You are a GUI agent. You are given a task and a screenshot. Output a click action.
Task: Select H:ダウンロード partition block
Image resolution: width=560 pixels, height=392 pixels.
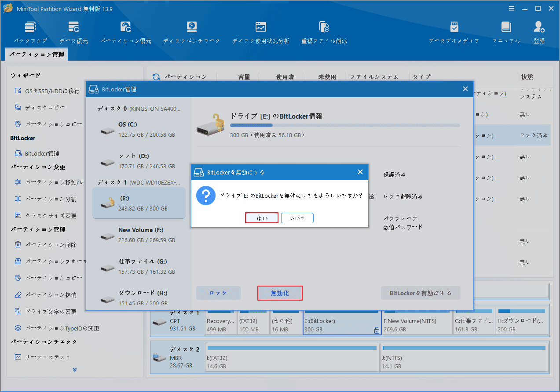tap(521, 322)
